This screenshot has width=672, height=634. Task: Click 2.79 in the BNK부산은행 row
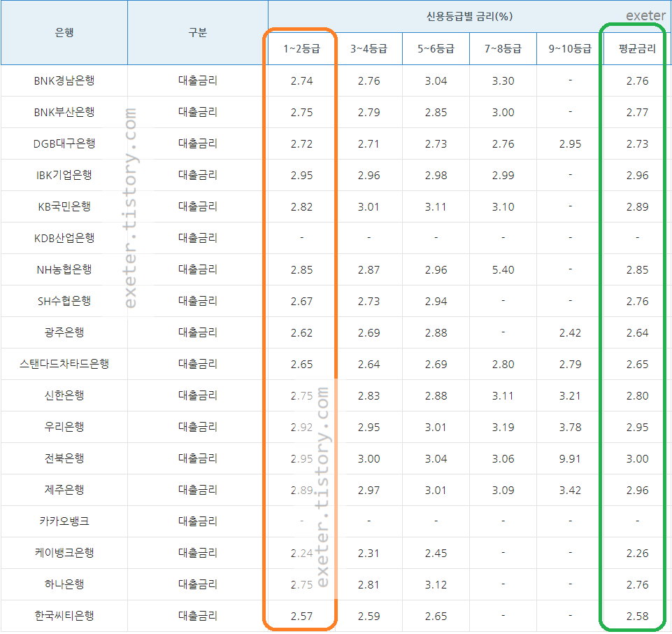click(369, 113)
